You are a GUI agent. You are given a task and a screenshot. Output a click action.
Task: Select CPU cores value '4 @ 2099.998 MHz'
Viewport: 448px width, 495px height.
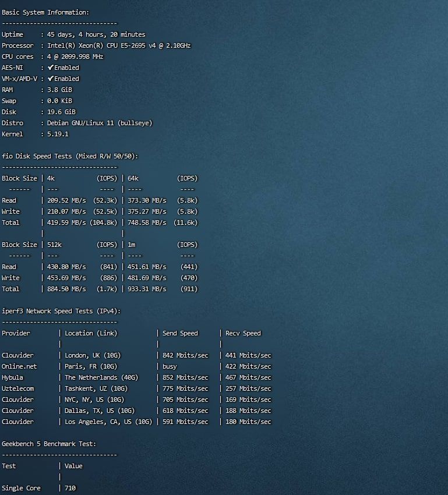click(75, 56)
